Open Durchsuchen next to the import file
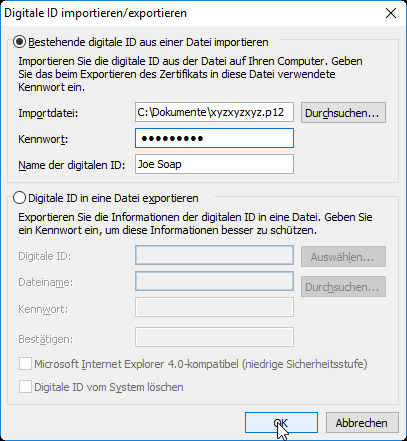This screenshot has width=407, height=441. pos(343,113)
